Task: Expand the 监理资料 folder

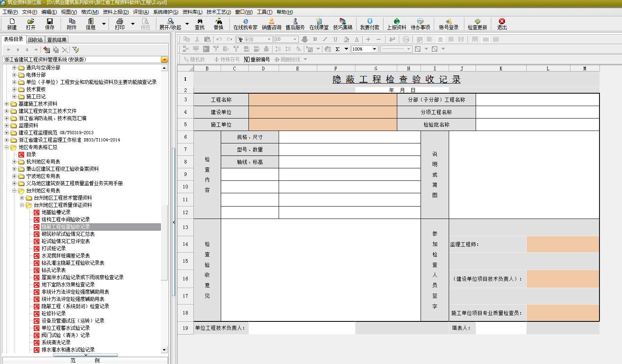Action: pos(6,125)
